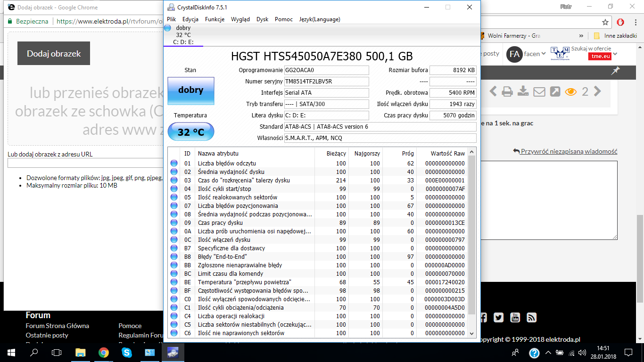Viewport: 644px width, 362px height.
Task: Open File Explorer from the taskbar
Action: pyautogui.click(x=81, y=352)
